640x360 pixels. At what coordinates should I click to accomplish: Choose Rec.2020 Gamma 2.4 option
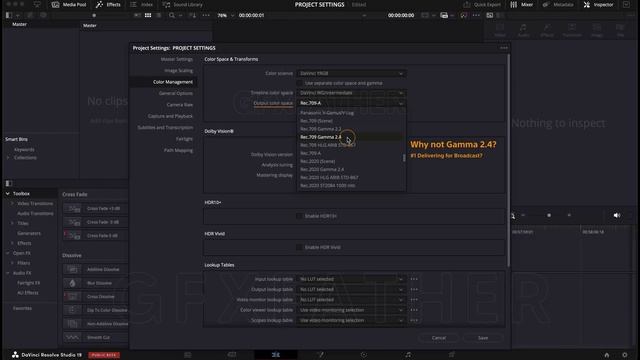pos(322,169)
